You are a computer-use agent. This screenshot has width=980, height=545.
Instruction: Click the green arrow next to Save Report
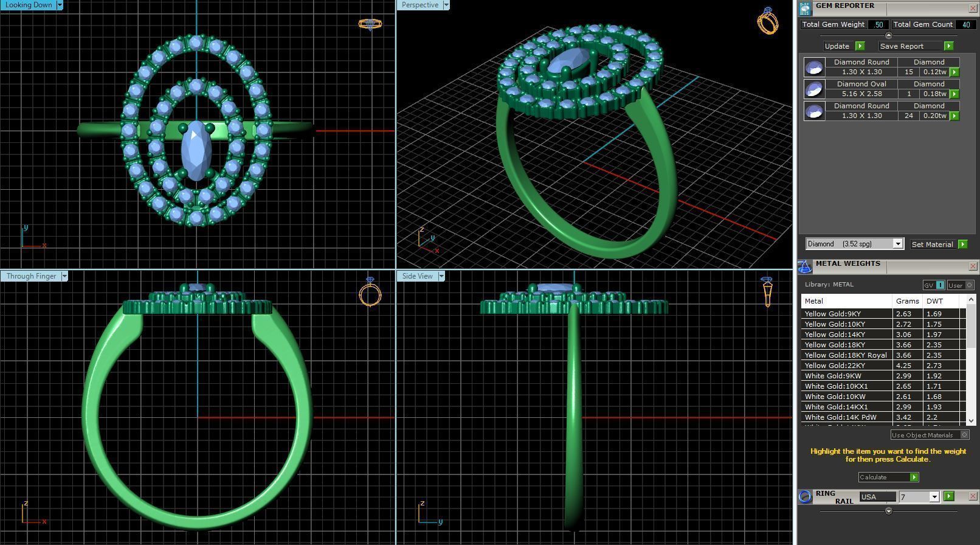[x=948, y=46]
